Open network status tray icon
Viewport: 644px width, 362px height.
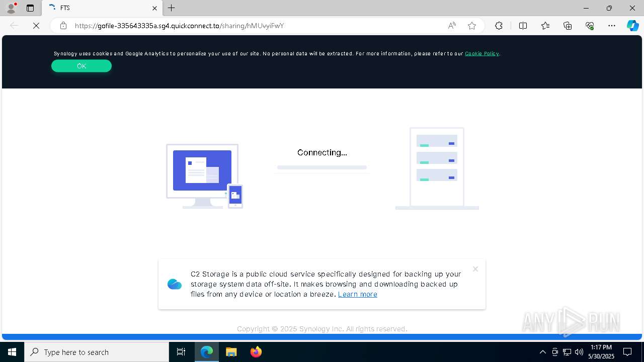[x=567, y=352]
